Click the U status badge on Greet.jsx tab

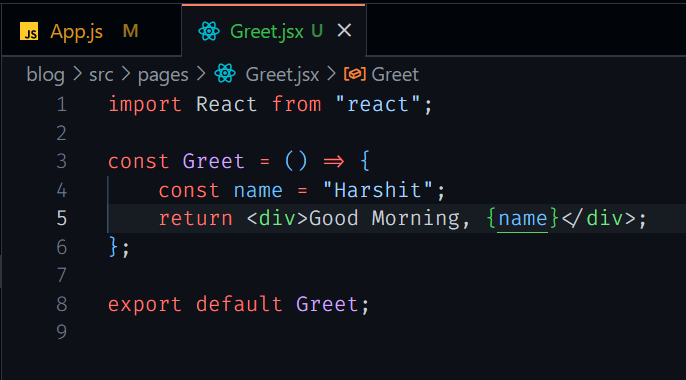coord(317,31)
